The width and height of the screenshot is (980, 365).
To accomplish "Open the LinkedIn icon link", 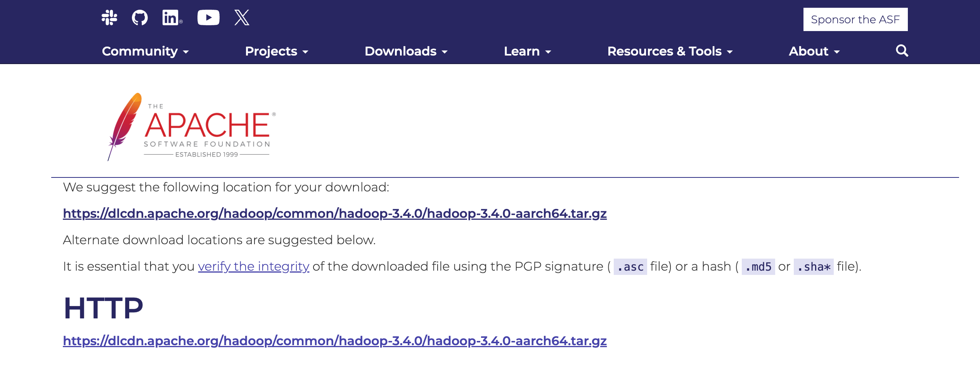I will click(172, 18).
